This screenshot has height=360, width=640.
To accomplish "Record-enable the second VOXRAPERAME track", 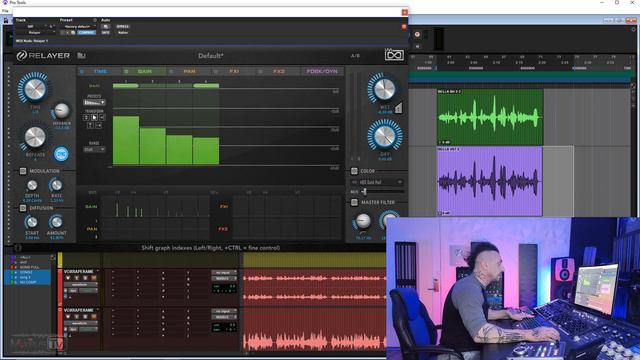I will tap(68, 317).
